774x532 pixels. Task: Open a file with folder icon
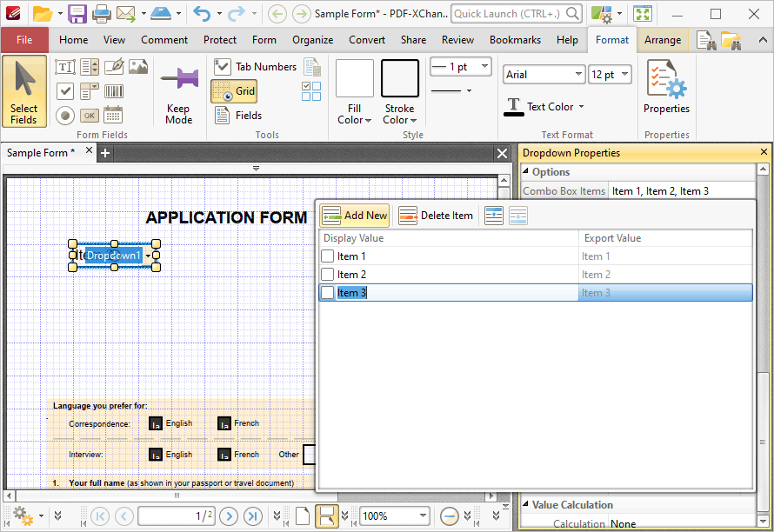click(43, 14)
